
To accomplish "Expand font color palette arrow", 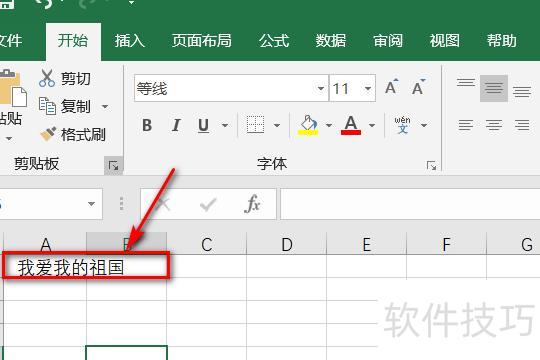I will point(372,125).
